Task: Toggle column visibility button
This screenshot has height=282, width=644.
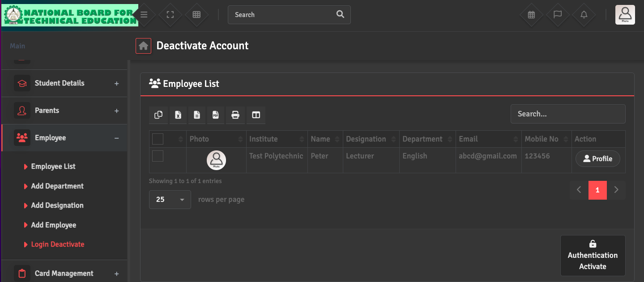Action: click(x=256, y=115)
